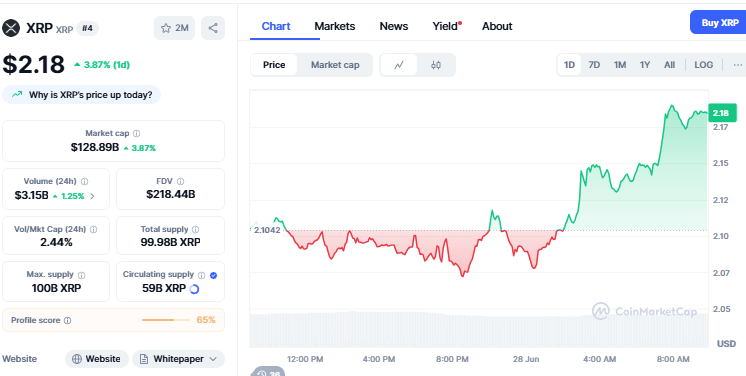Click the info icon beside Total supply

(x=196, y=229)
